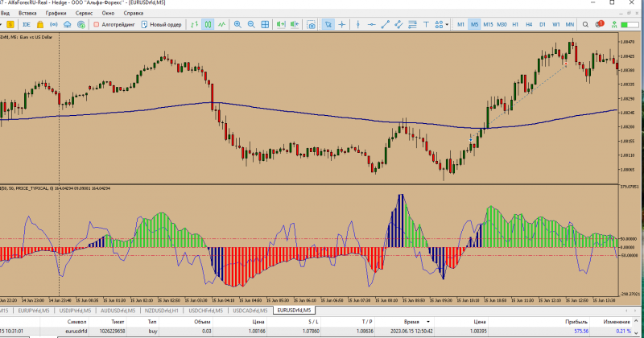Viewport: 644px width, 338px height.
Task: Click the profit value 575.56
Action: point(581,331)
